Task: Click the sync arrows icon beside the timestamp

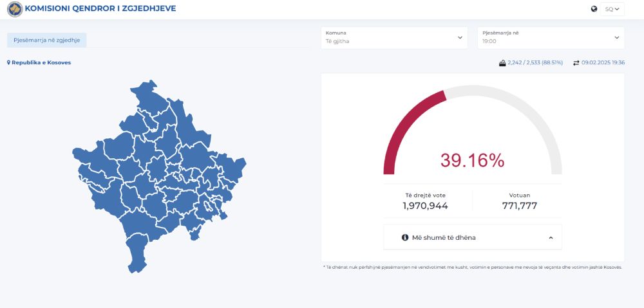Action: (x=576, y=63)
